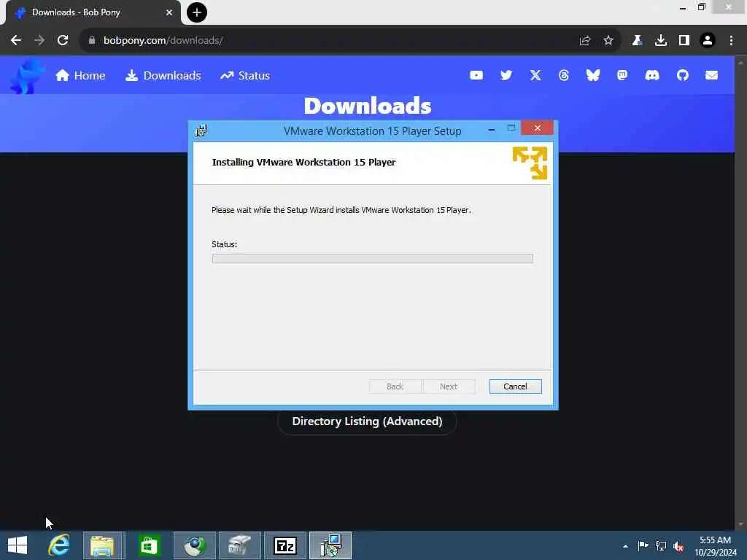Open the YouTube social icon
This screenshot has height=560, width=747.
(476, 75)
